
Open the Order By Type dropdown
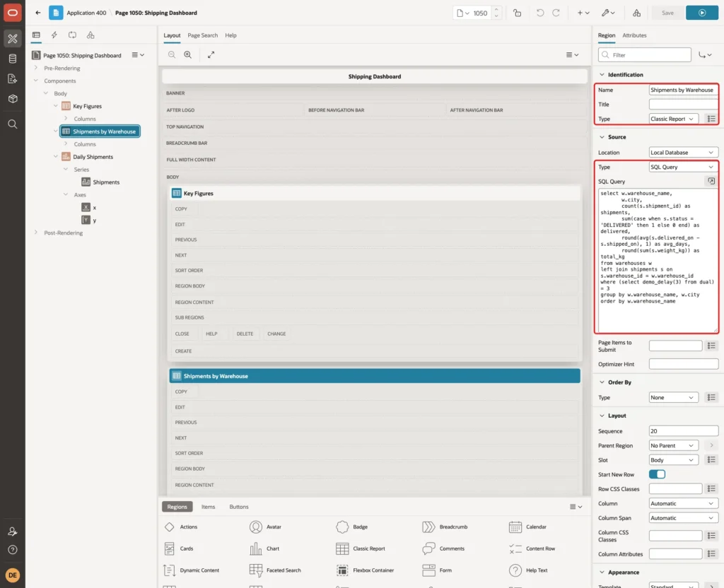pyautogui.click(x=673, y=397)
